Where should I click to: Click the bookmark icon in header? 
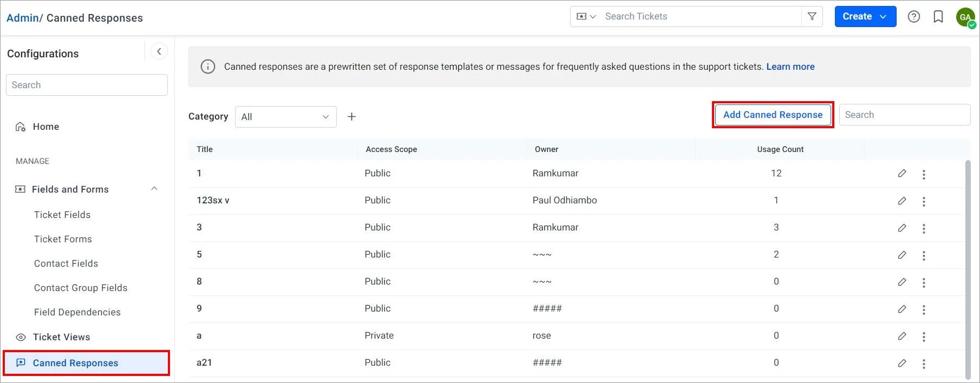[938, 17]
